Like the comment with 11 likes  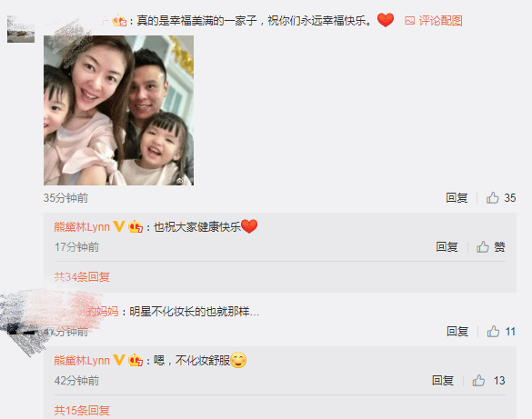pos(493,331)
